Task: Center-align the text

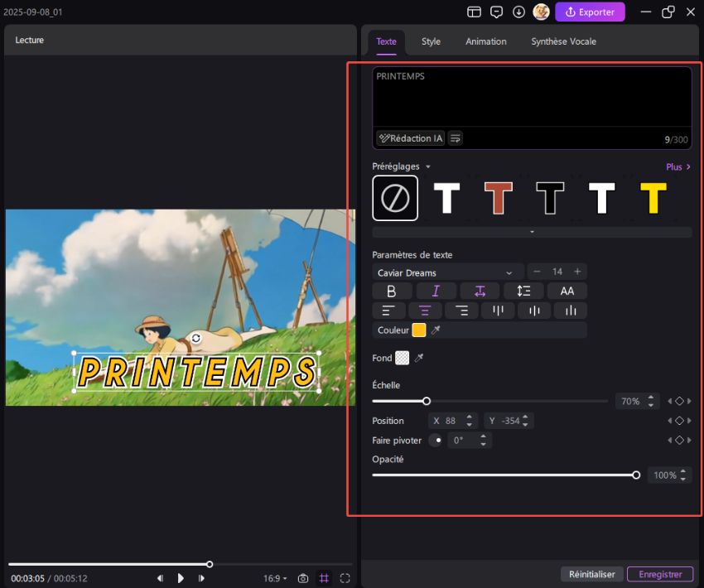Action: [425, 311]
